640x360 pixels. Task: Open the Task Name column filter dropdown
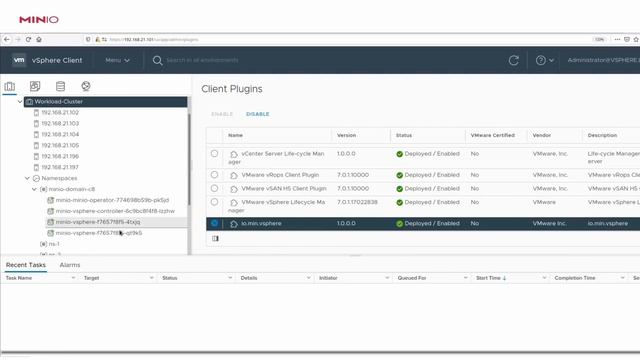73,278
